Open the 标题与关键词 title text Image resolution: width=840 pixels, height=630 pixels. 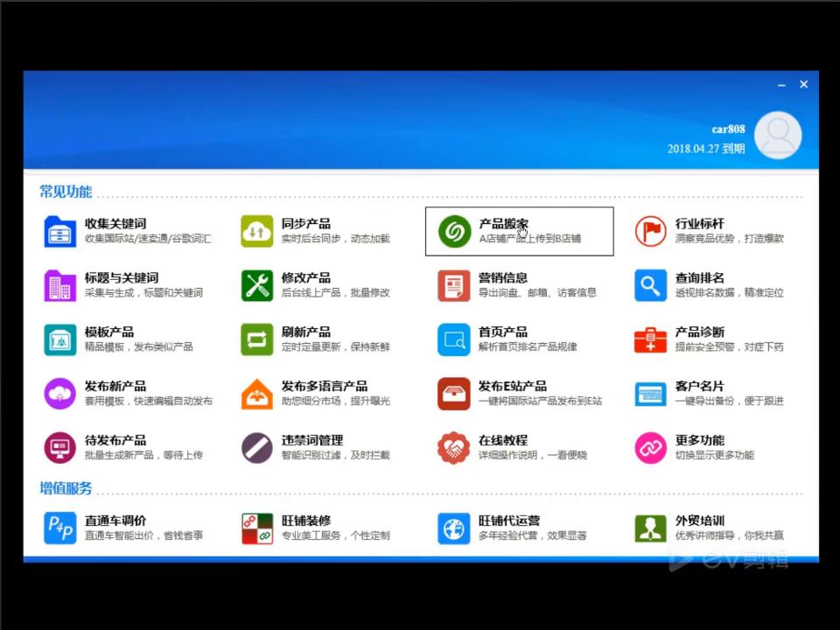122,277
